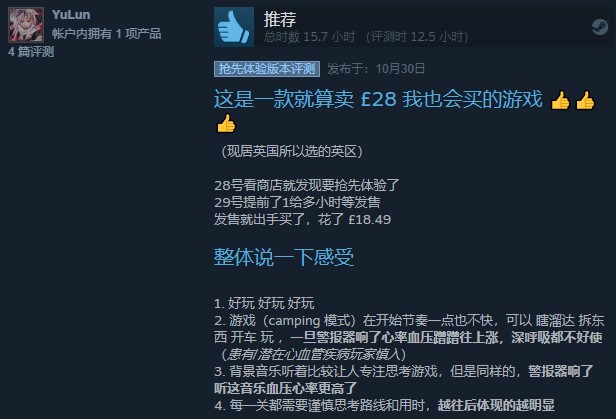Viewport: 616px width, 419px height.
Task: Click the '整体说一下感受' section heading
Action: pos(284,257)
